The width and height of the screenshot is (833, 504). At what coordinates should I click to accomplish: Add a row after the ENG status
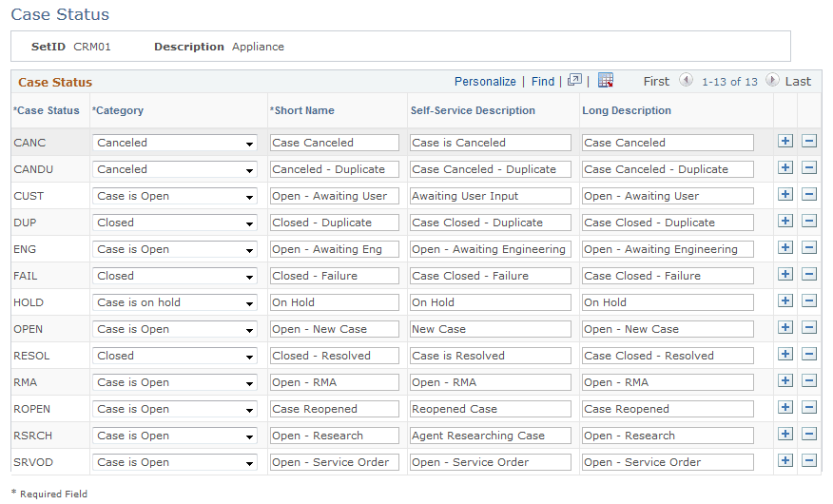785,247
